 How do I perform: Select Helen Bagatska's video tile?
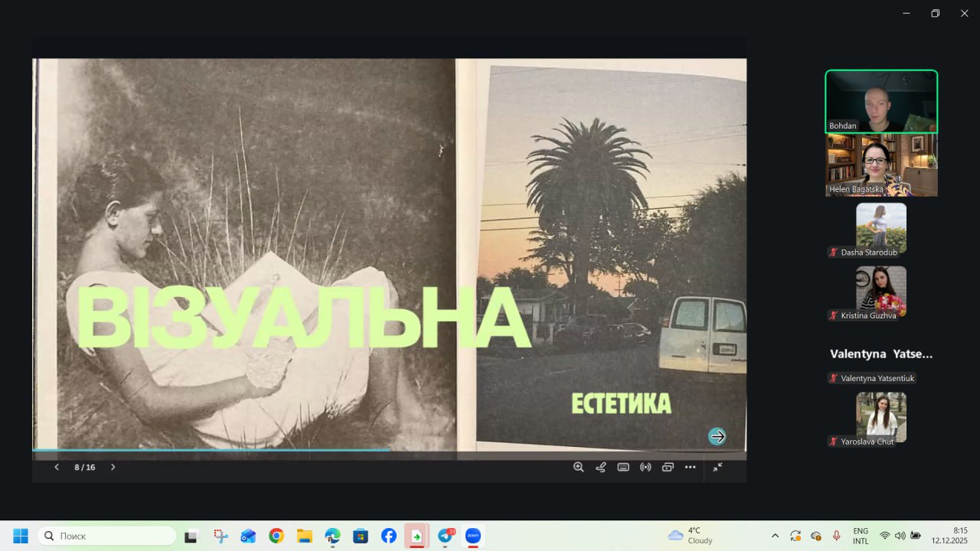[x=881, y=165]
